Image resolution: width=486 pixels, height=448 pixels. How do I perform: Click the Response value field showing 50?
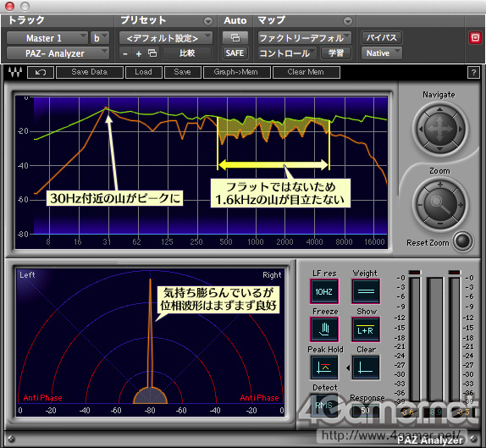pos(366,411)
